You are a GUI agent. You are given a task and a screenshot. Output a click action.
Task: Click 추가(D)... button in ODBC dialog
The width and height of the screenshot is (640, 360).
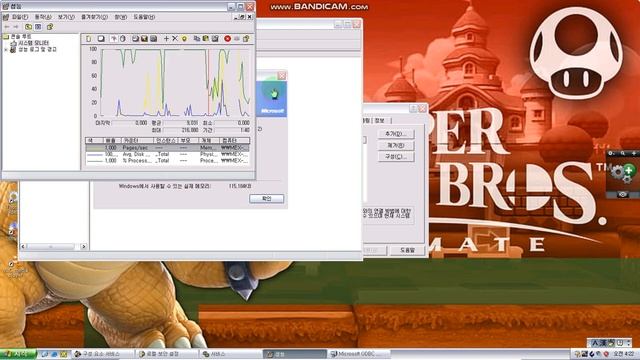396,134
